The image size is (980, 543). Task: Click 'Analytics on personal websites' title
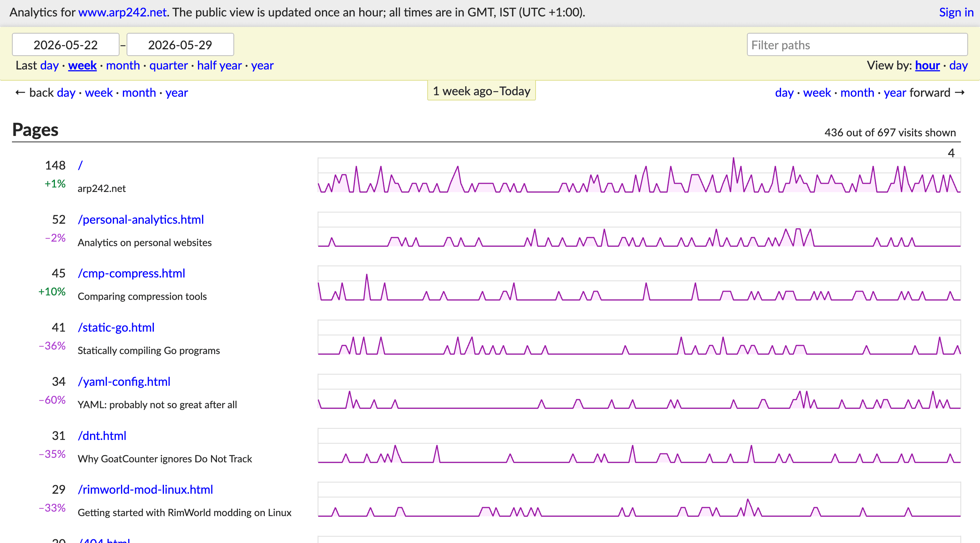[x=145, y=243]
